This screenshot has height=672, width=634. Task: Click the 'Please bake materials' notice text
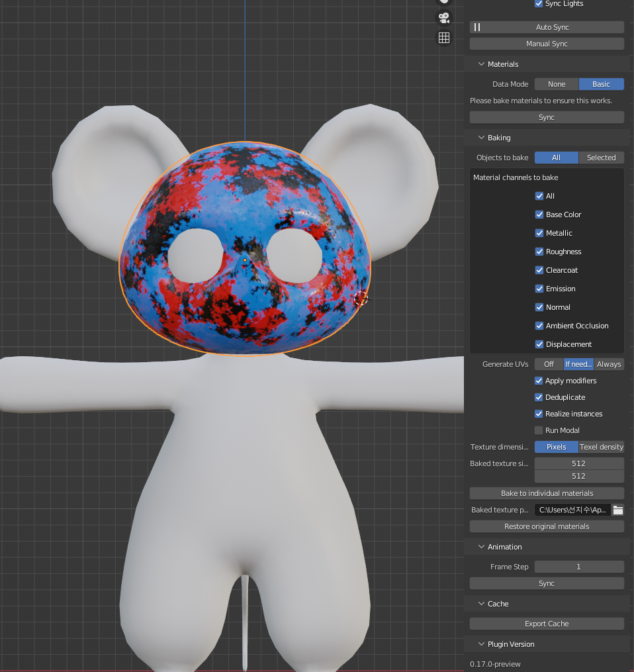point(541,101)
